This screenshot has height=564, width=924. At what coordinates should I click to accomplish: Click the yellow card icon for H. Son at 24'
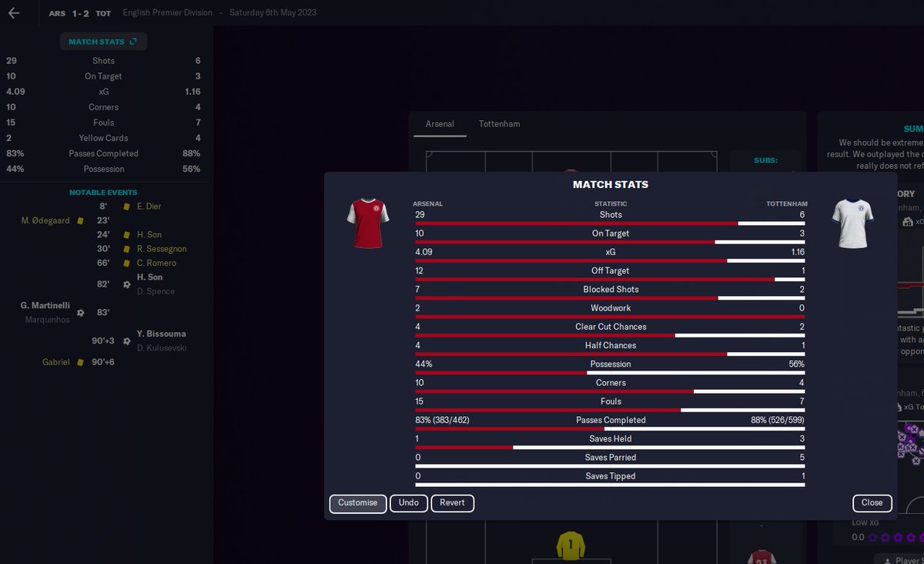pos(126,235)
